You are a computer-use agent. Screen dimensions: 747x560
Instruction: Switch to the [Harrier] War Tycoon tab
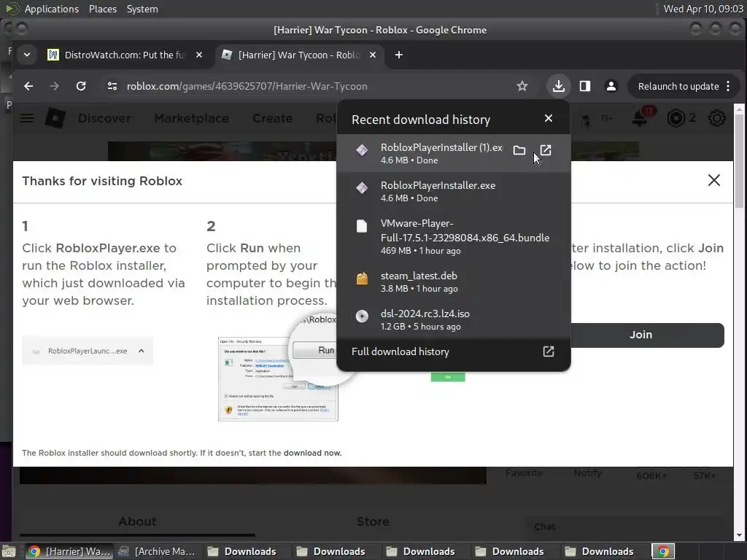[x=299, y=55]
